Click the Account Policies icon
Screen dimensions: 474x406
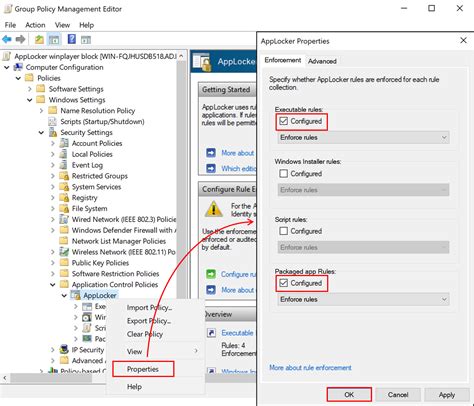[64, 143]
